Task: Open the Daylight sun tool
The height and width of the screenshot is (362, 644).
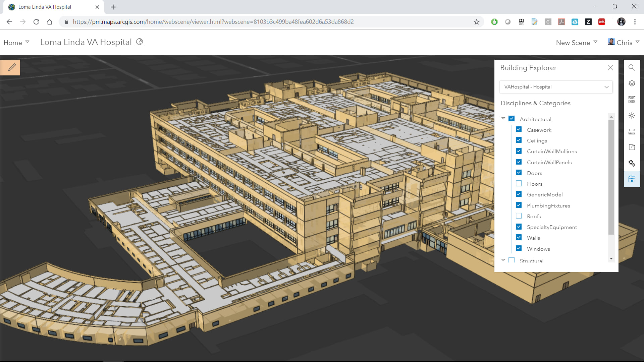Action: click(x=632, y=116)
